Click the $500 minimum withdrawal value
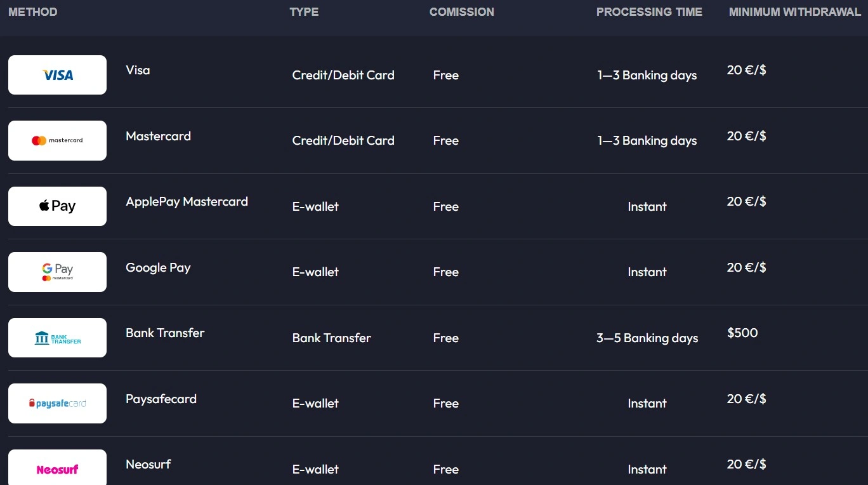The height and width of the screenshot is (485, 868). pos(742,333)
